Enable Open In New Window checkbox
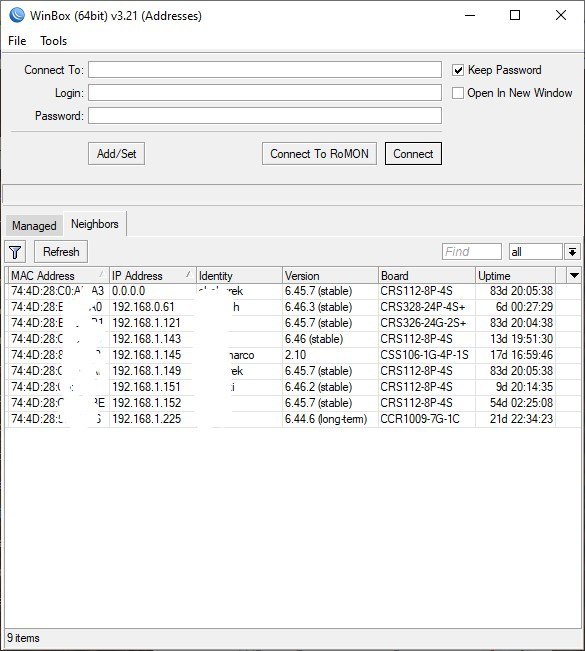The image size is (585, 651). (458, 93)
